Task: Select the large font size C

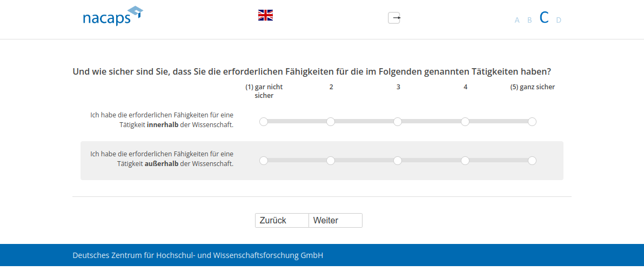Action: (x=544, y=18)
